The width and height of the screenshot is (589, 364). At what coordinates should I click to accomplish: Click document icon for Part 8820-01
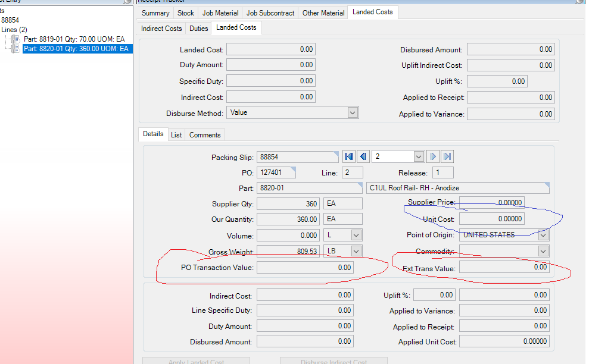click(x=15, y=49)
